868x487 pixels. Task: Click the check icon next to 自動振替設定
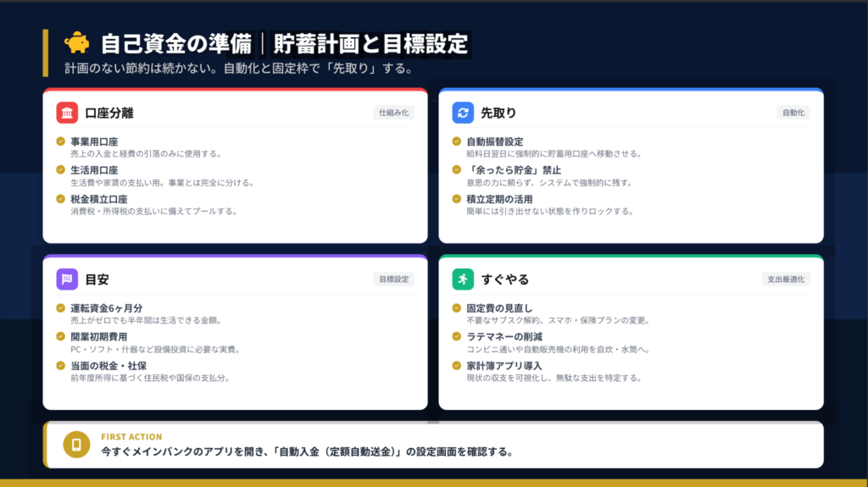point(456,141)
